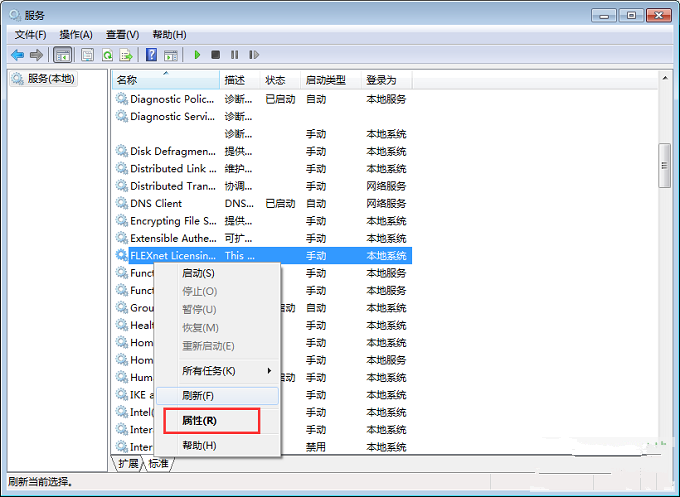
Task: Sort by the 名称 column header
Action: tap(166, 80)
